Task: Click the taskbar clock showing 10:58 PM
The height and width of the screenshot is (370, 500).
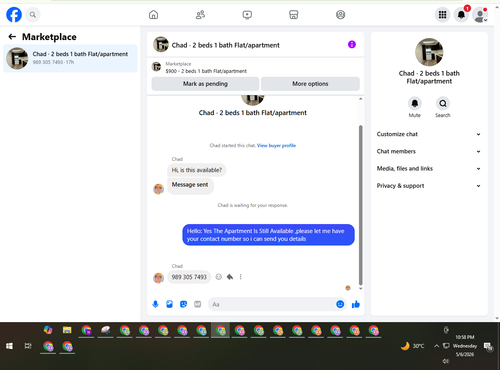Action: (x=465, y=346)
